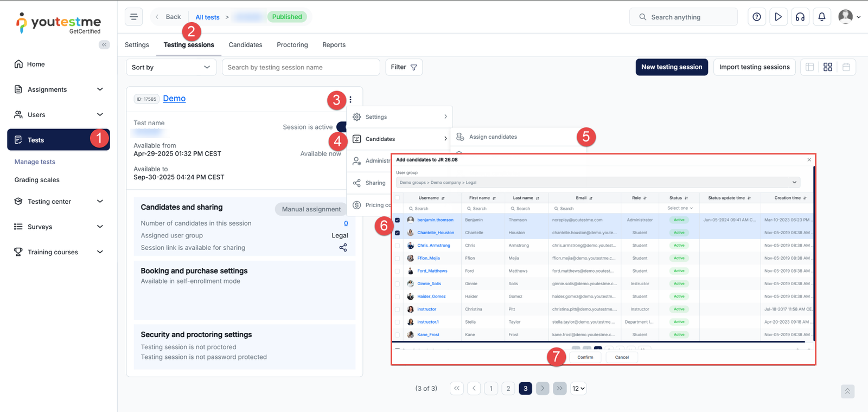868x412 pixels.
Task: Click the session link share icon
Action: point(343,248)
